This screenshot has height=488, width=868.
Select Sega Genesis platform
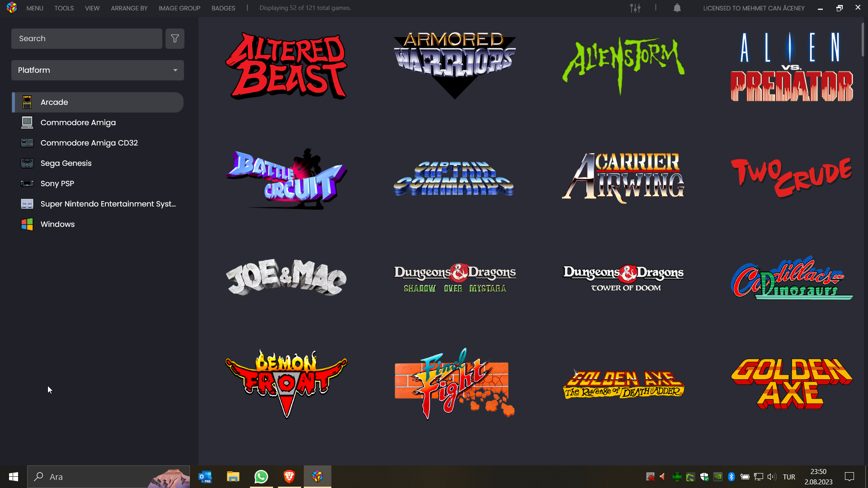98,163
